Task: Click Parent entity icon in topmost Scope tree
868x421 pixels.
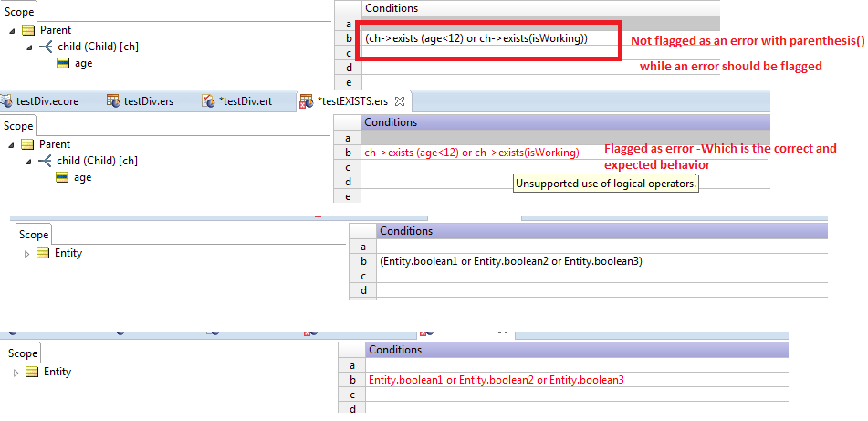Action: coord(28,30)
